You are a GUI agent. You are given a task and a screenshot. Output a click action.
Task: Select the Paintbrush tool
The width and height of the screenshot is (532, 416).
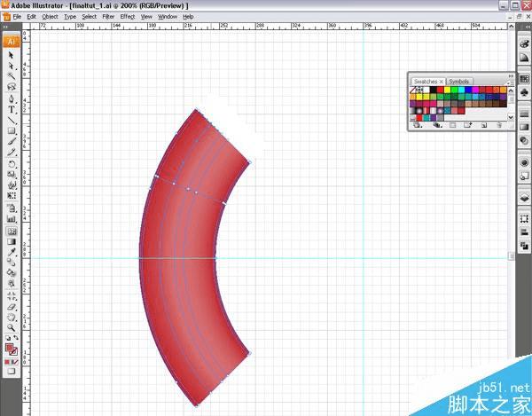pyautogui.click(x=12, y=141)
